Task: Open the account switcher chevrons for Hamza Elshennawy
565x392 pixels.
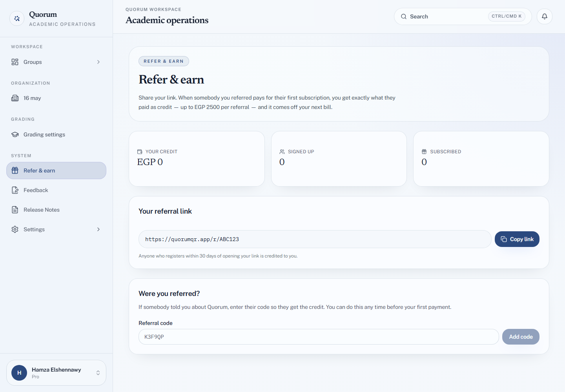Action: [98, 373]
